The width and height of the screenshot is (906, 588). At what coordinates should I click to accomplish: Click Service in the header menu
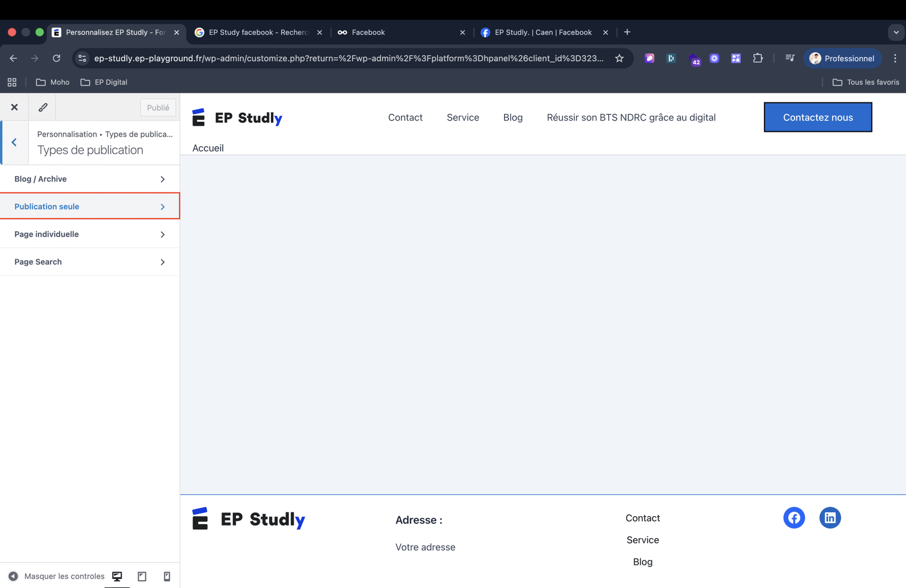pyautogui.click(x=463, y=118)
